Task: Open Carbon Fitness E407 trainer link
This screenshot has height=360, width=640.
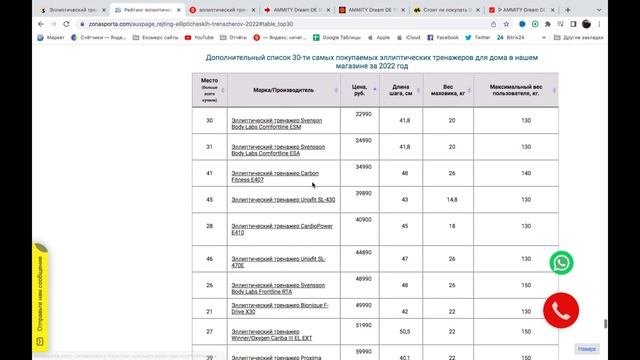Action: [x=275, y=176]
